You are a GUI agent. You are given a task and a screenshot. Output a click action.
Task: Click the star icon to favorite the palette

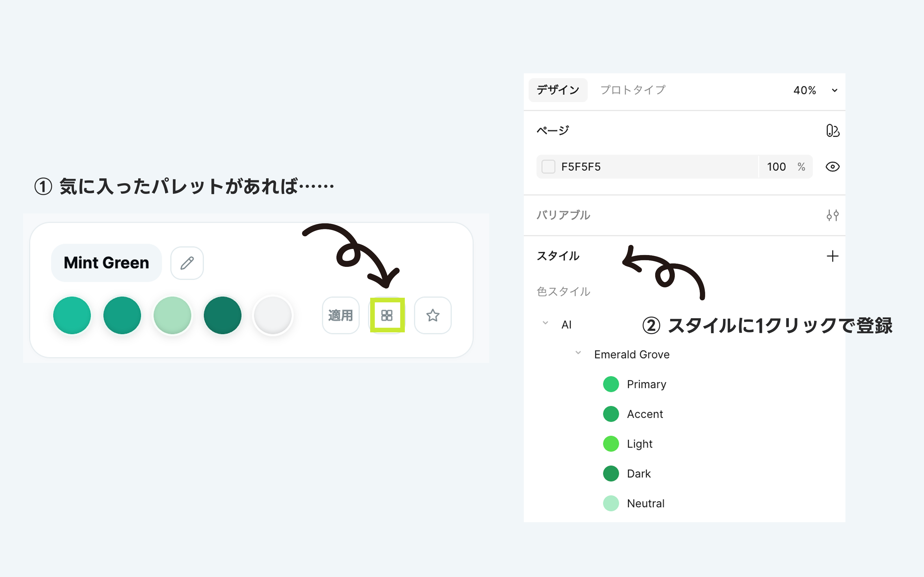(x=433, y=315)
